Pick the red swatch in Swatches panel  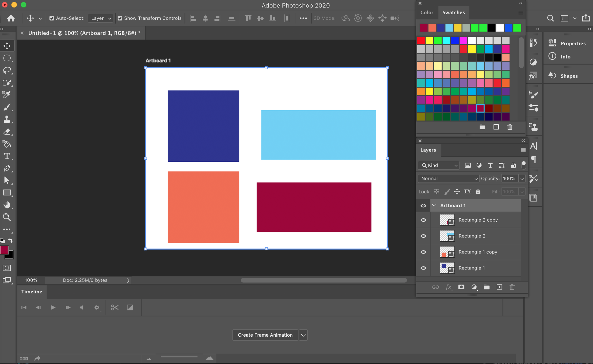pos(421,40)
